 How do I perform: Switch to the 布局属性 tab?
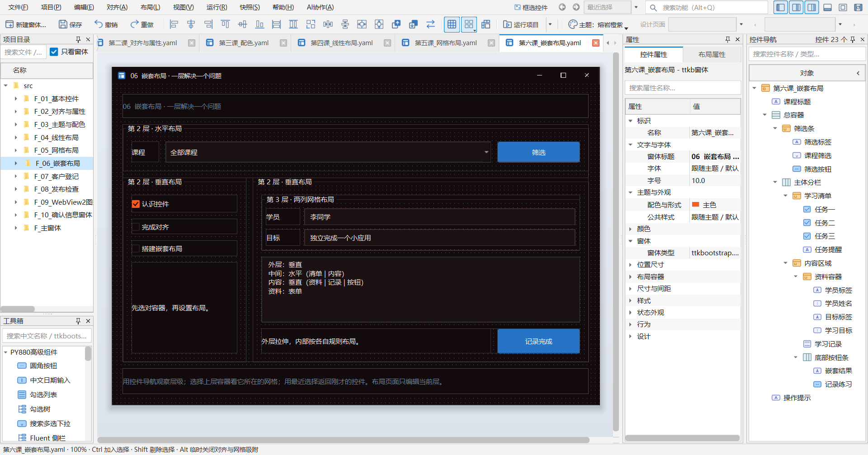click(x=712, y=54)
